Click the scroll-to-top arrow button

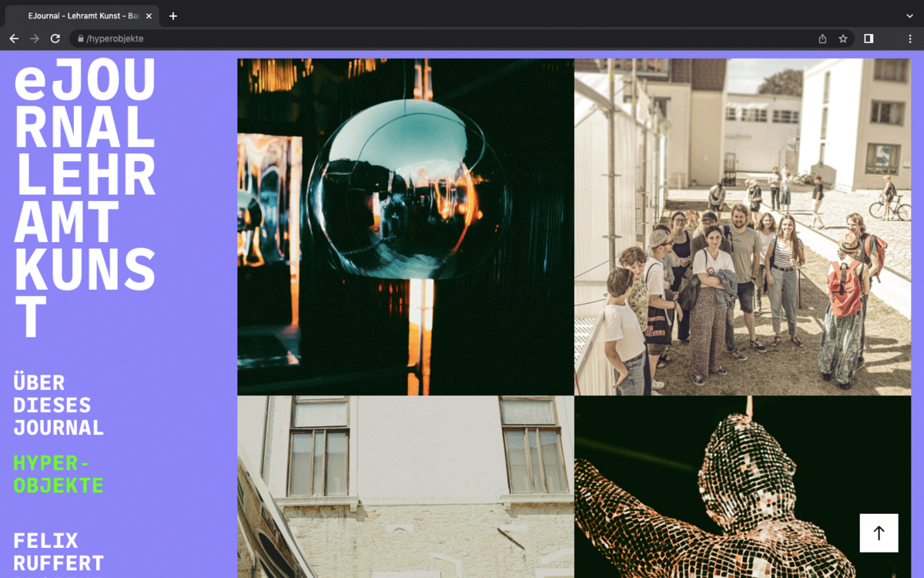coord(879,533)
